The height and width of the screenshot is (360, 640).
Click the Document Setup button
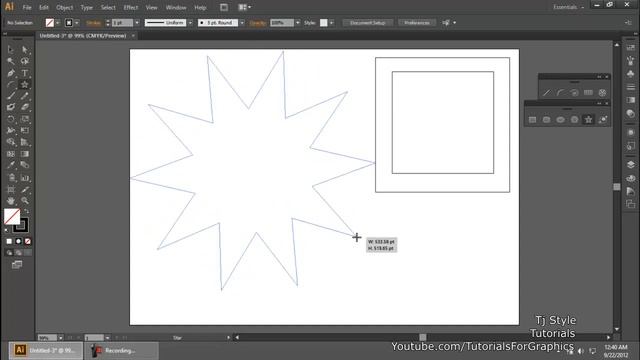pos(368,23)
